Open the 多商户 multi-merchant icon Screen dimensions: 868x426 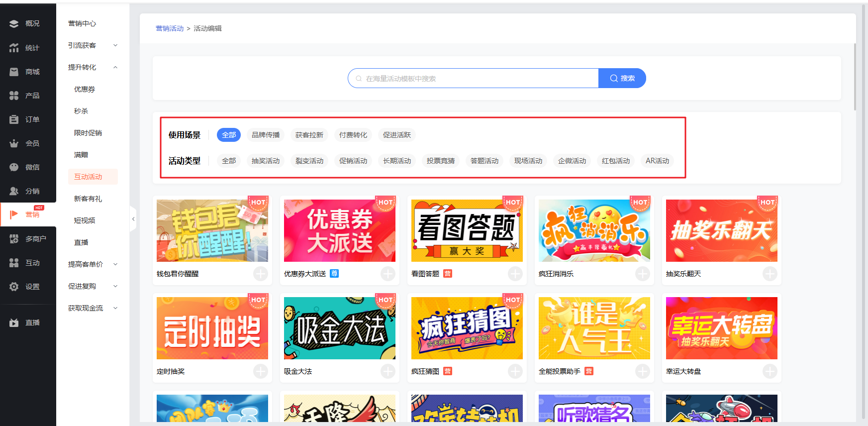tap(14, 239)
